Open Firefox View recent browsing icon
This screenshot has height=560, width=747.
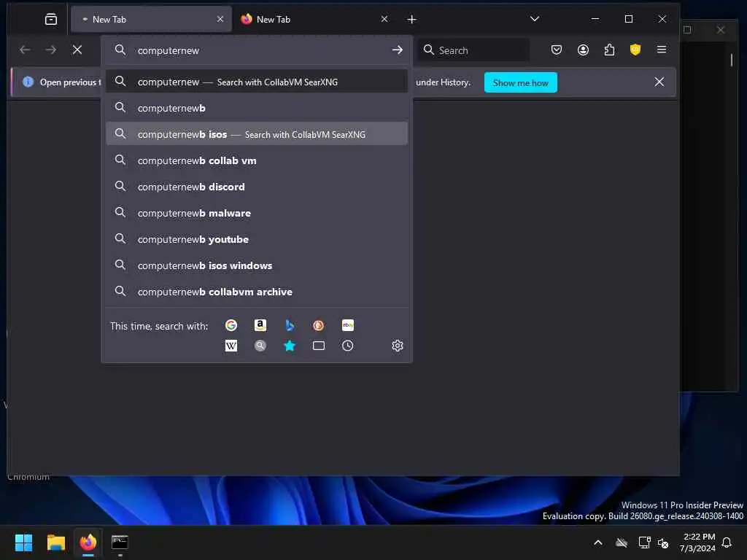tap(50, 19)
